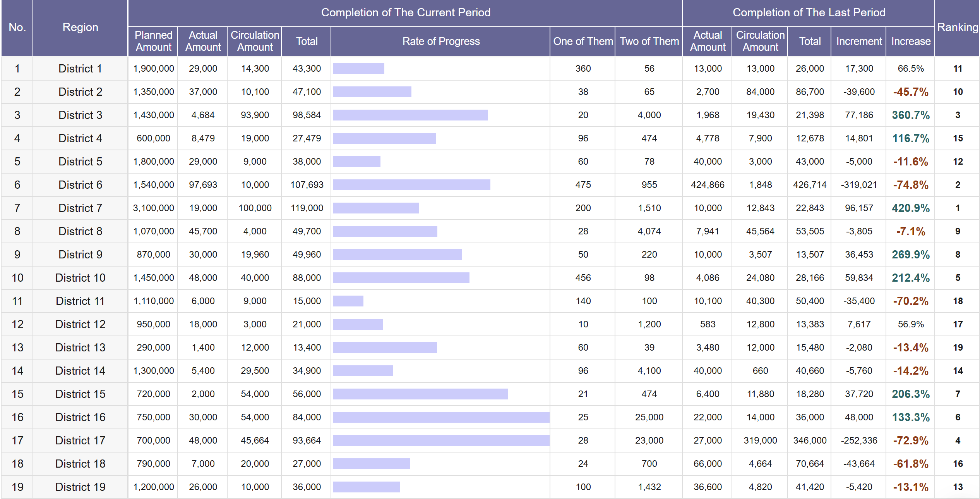Image resolution: width=980 pixels, height=499 pixels.
Task: Click the Increment column header
Action: pos(858,41)
